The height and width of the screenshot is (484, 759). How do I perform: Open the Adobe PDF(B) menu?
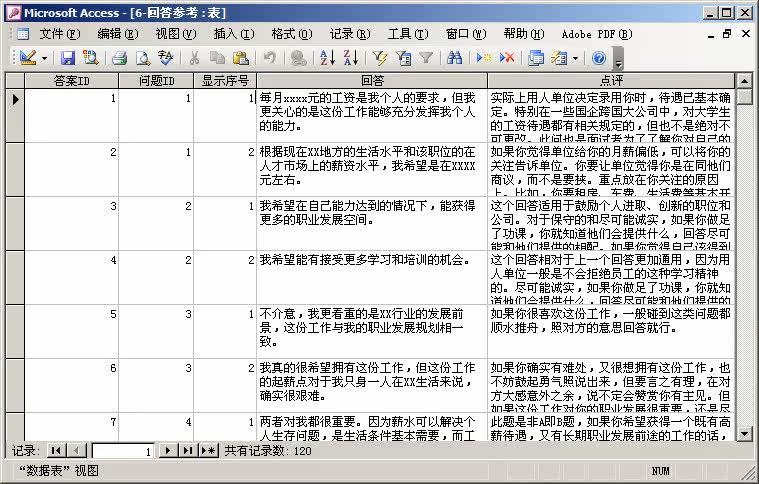597,34
